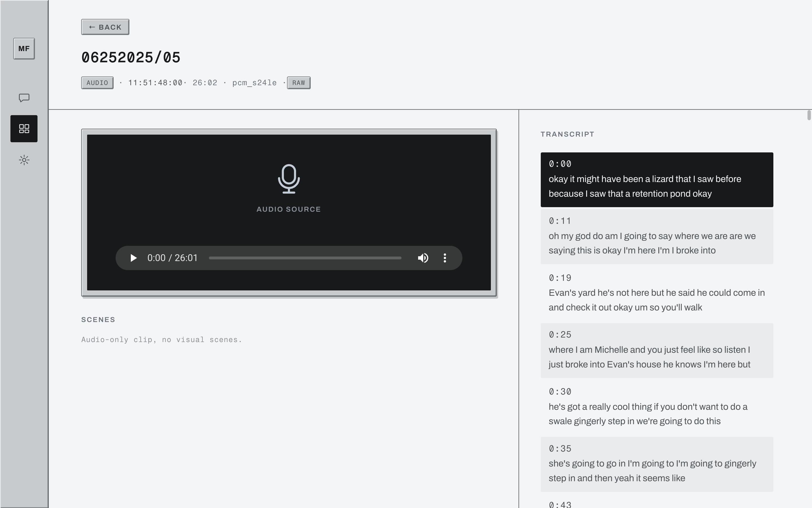Click 'Audio-only clip, no visual scenes.' text

(x=161, y=340)
